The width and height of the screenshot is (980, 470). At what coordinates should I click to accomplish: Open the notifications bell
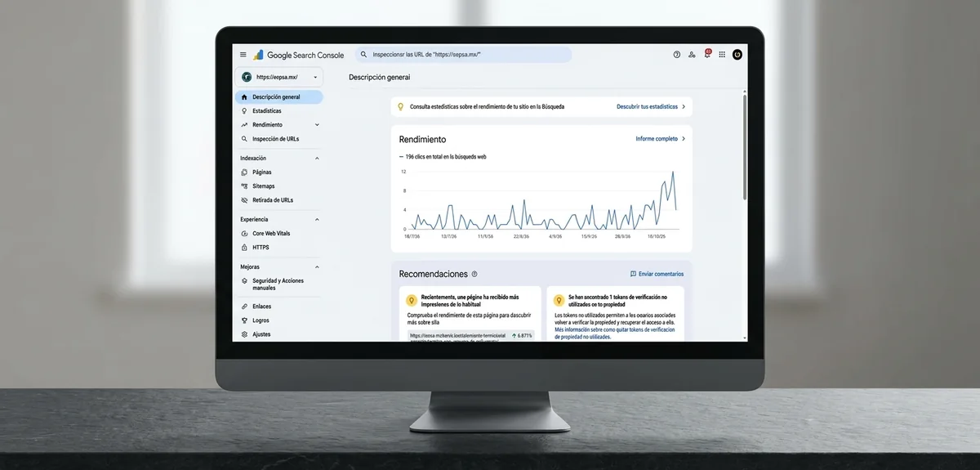click(707, 55)
